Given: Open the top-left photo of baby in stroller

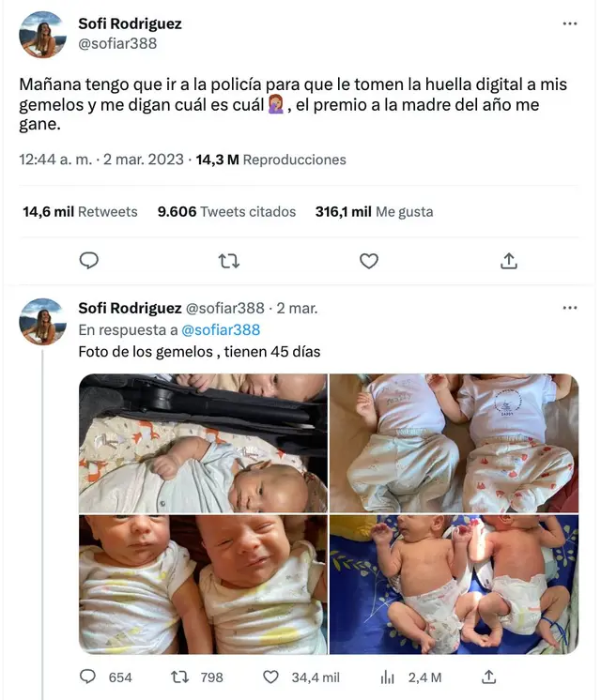Looking at the screenshot, I should pos(203,443).
